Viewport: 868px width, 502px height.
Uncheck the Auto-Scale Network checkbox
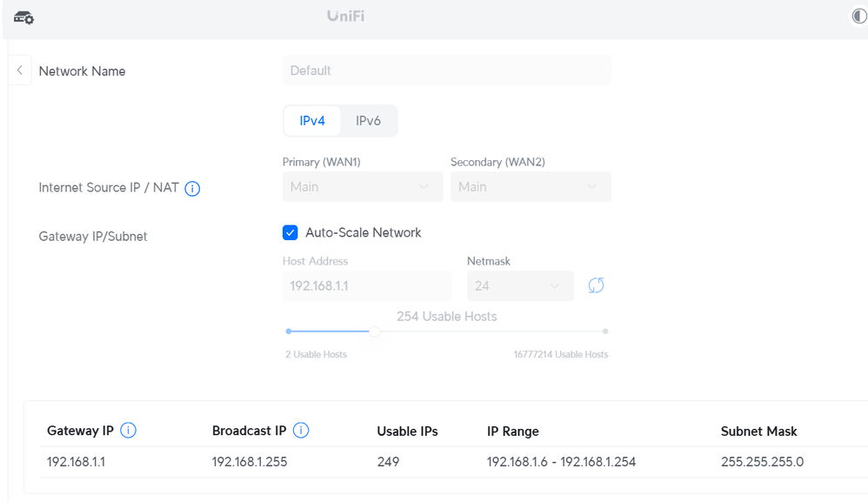point(290,233)
